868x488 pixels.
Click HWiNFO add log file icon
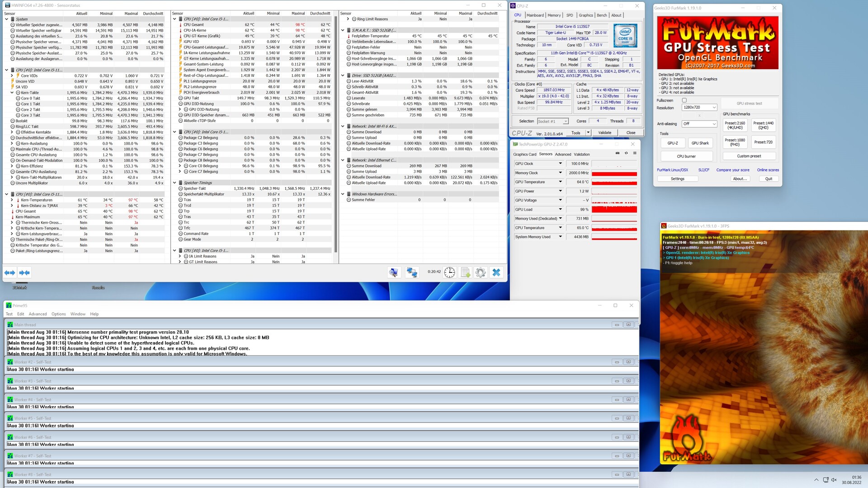click(465, 272)
